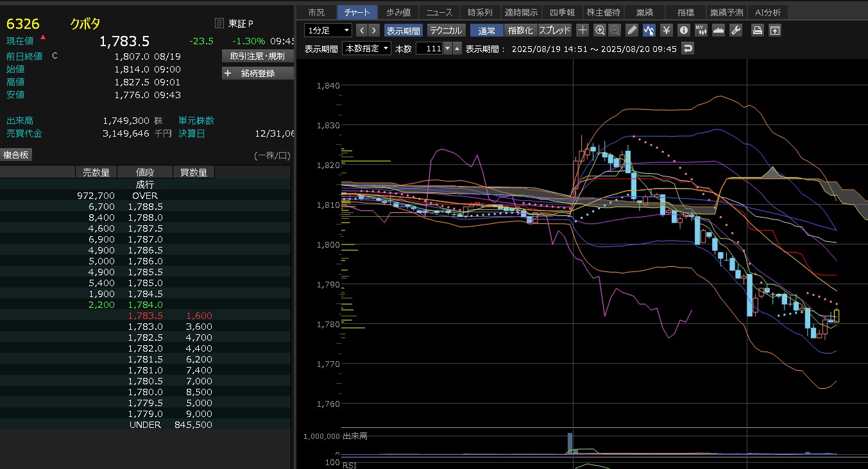Switch to the ニュース tab
868x469 pixels.
point(439,12)
